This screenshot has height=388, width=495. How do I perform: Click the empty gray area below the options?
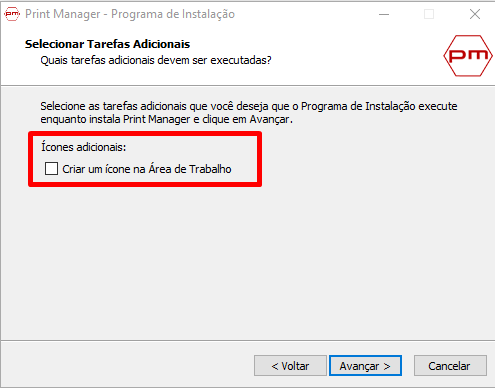coord(247,263)
